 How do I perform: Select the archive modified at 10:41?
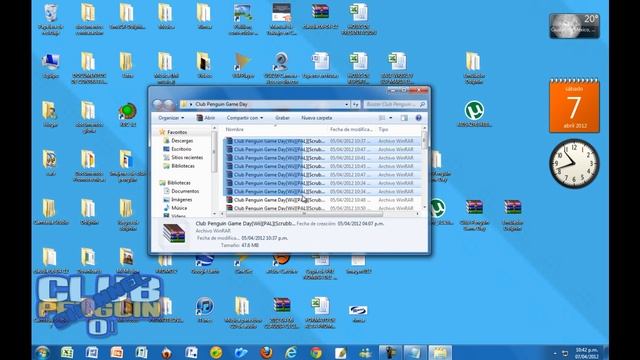(322, 158)
